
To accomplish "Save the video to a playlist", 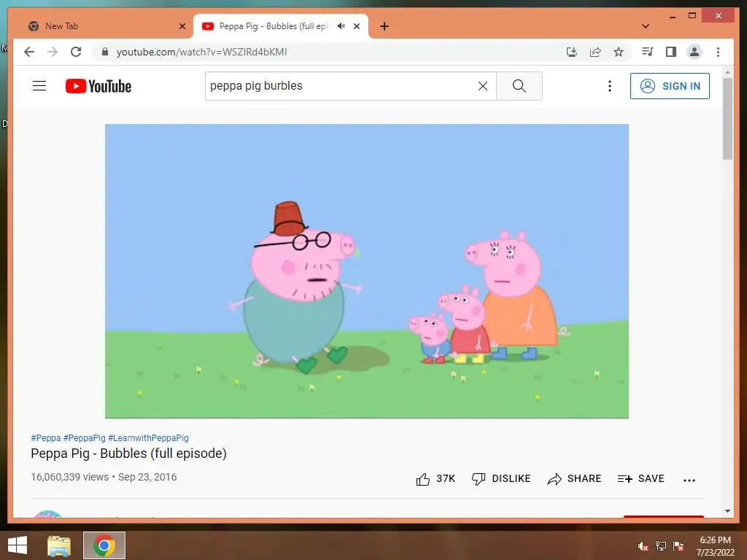I will click(x=640, y=478).
